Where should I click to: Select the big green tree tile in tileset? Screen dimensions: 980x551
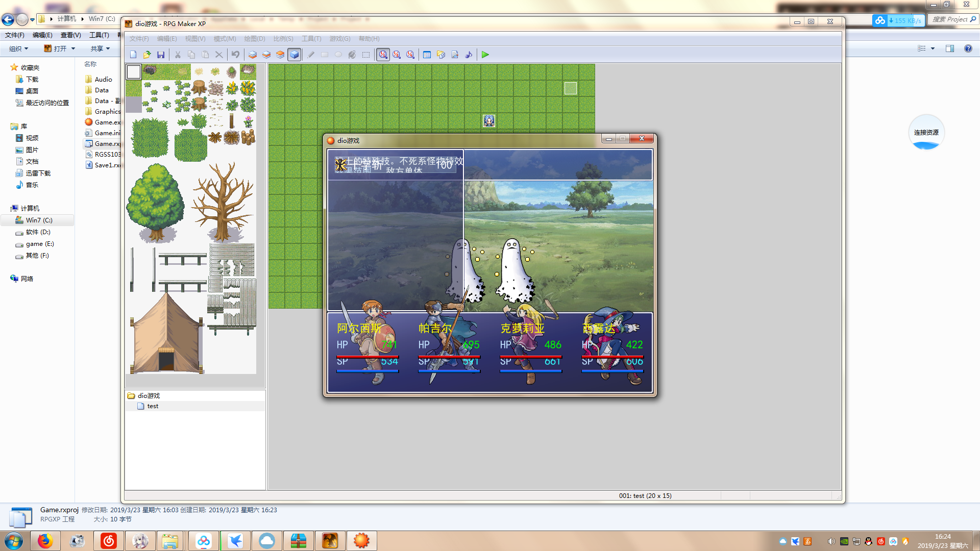tap(155, 203)
